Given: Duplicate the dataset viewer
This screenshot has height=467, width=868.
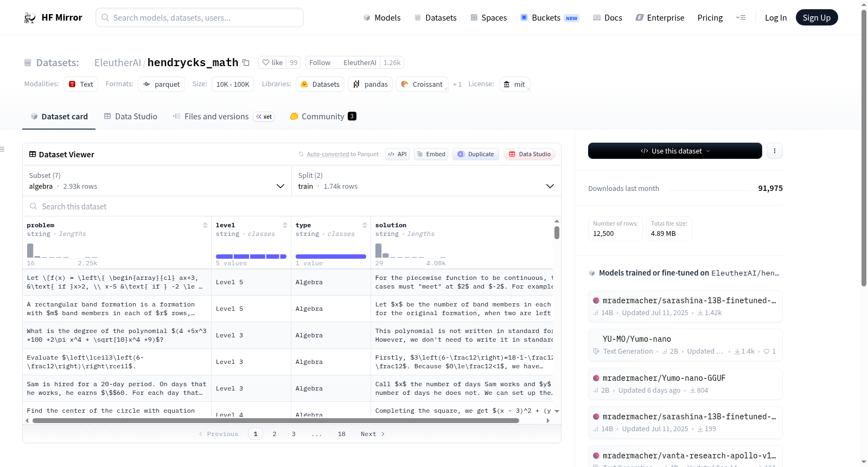Looking at the screenshot, I should 476,154.
